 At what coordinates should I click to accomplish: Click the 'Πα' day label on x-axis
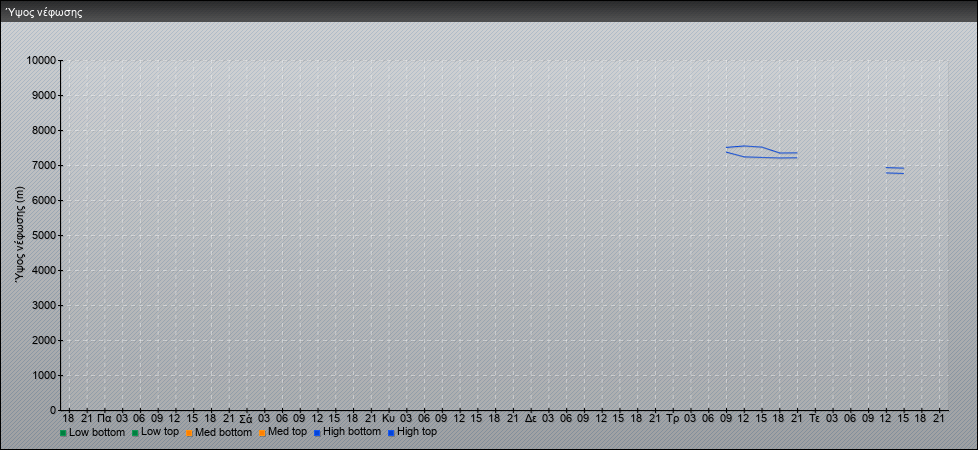pos(104,418)
